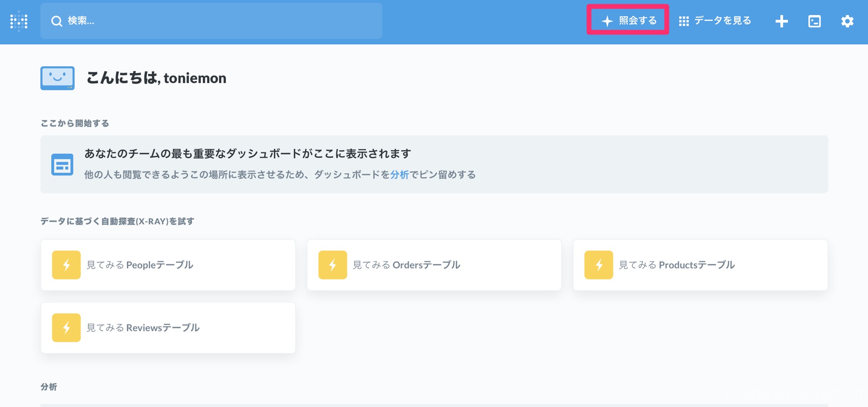
Task: Open the native SQL editor console icon
Action: [814, 21]
